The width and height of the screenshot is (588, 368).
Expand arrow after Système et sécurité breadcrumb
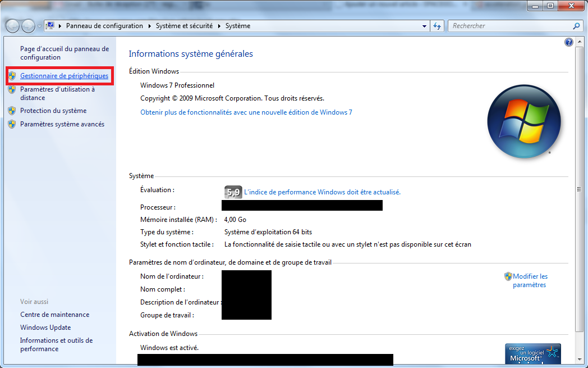pos(219,26)
